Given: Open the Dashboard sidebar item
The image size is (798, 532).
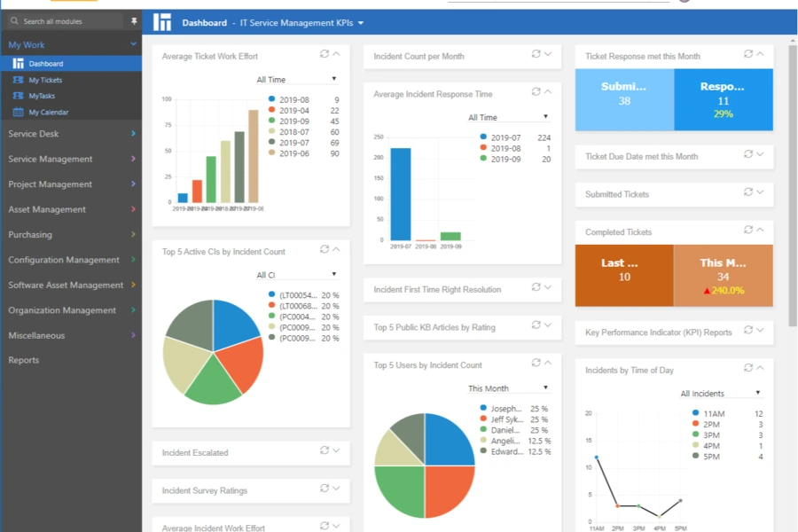Looking at the screenshot, I should [71, 64].
